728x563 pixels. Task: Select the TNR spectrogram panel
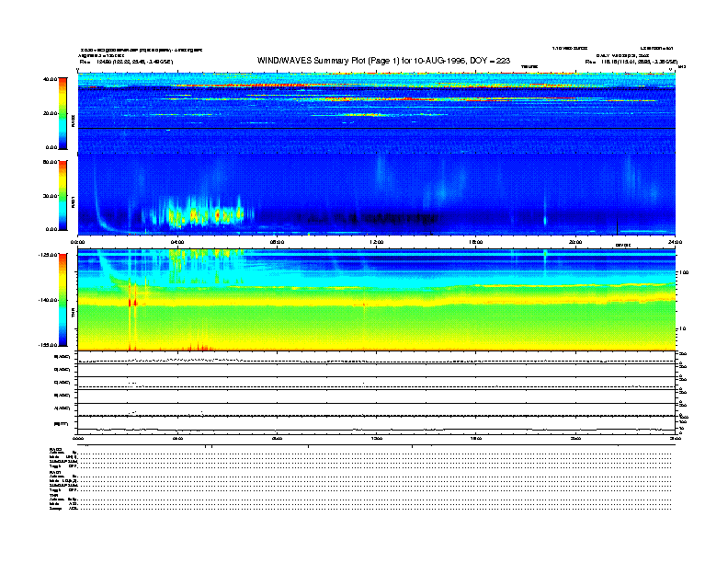[x=377, y=300]
